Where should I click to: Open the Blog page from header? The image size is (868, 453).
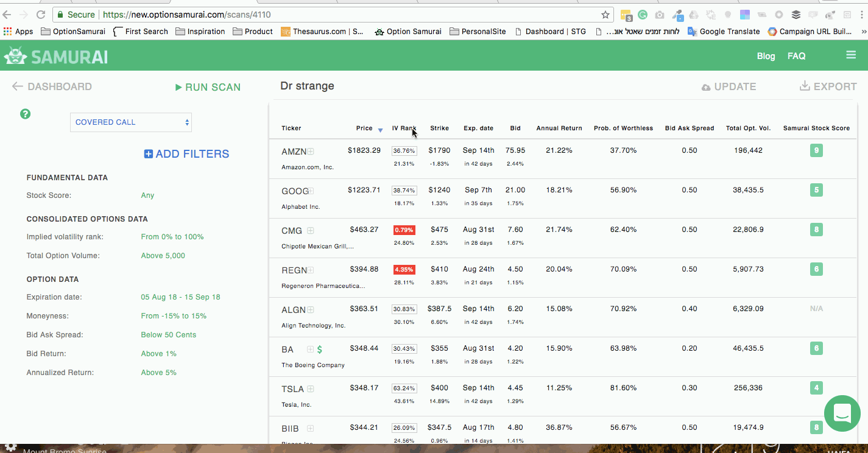pos(766,56)
